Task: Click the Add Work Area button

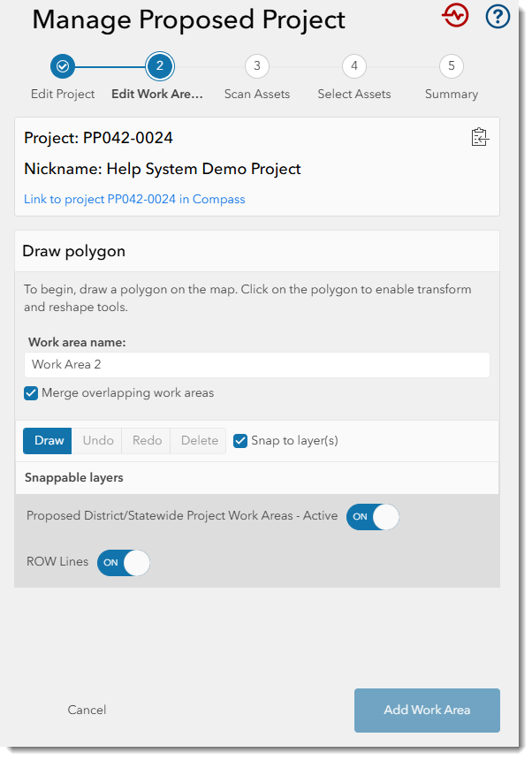Action: [x=427, y=711]
